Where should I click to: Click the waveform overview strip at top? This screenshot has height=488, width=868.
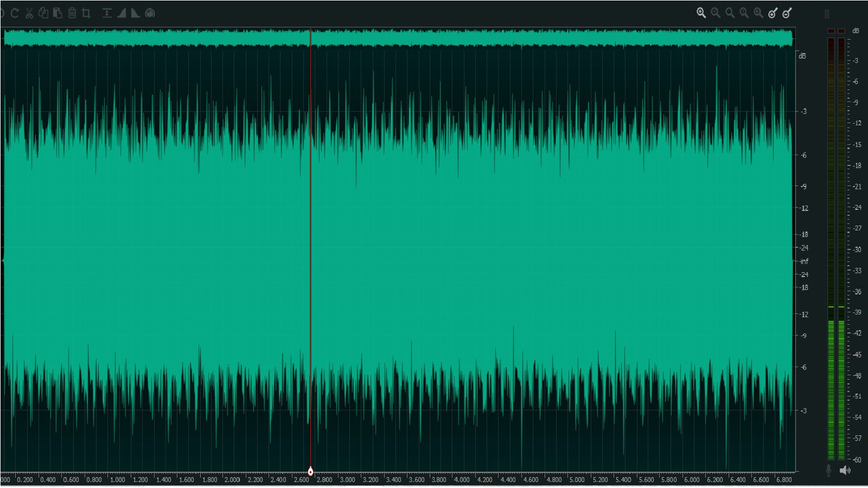pos(398,38)
